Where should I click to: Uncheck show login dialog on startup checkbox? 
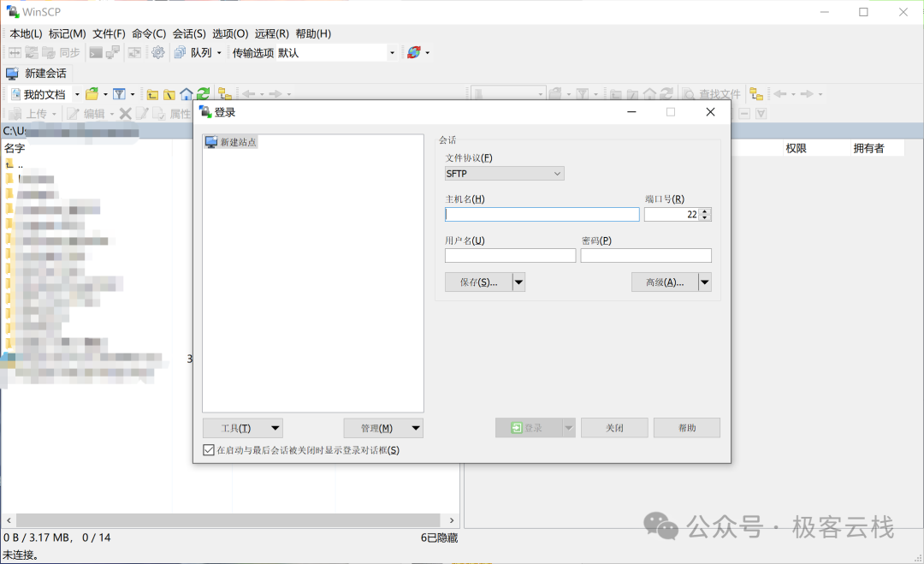(x=209, y=450)
